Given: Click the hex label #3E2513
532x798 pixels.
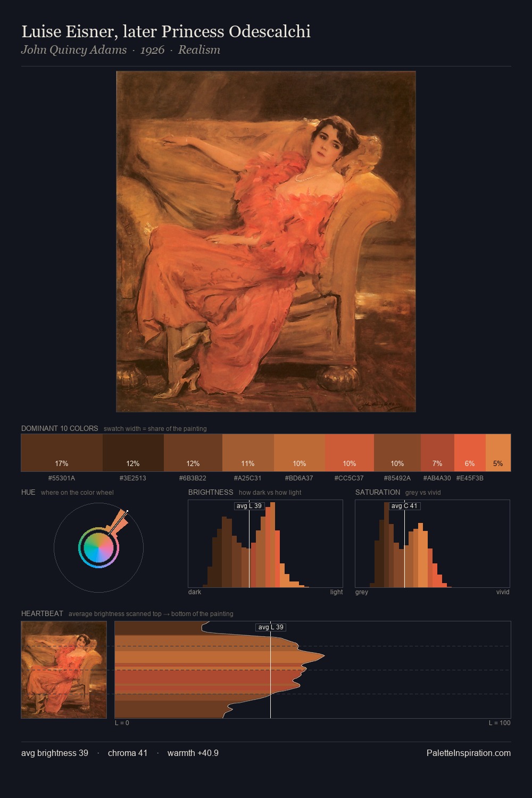Looking at the screenshot, I should 133,478.
